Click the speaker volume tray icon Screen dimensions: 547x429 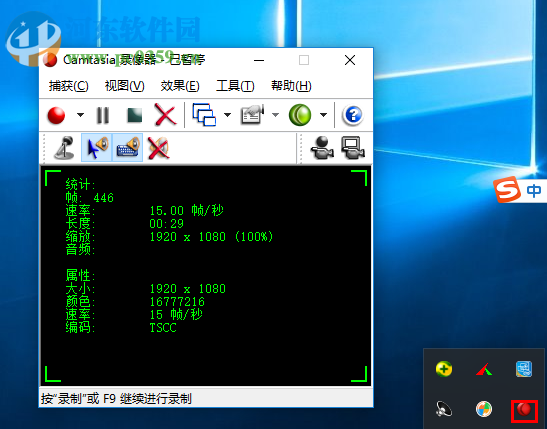(x=444, y=409)
